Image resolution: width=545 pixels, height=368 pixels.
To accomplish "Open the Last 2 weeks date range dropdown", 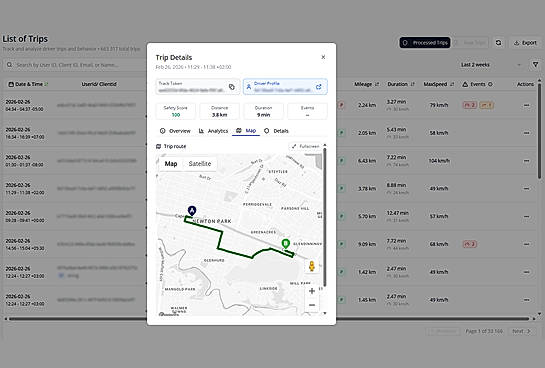I will [x=491, y=65].
